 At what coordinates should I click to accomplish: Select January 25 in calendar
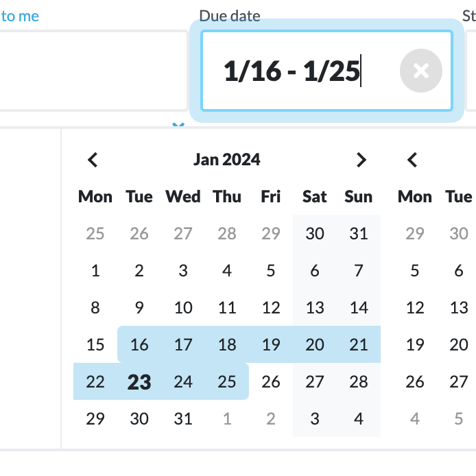tap(227, 381)
